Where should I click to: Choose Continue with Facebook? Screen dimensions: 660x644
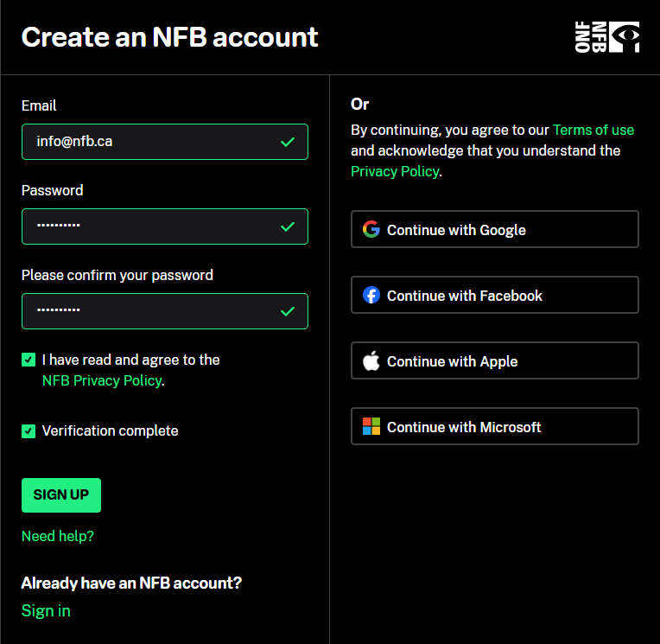(494, 296)
